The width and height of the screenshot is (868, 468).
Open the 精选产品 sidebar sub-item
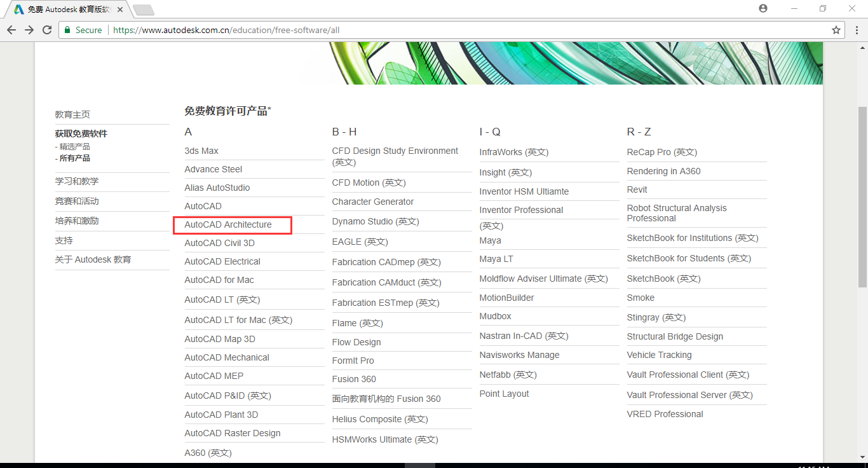(x=75, y=146)
